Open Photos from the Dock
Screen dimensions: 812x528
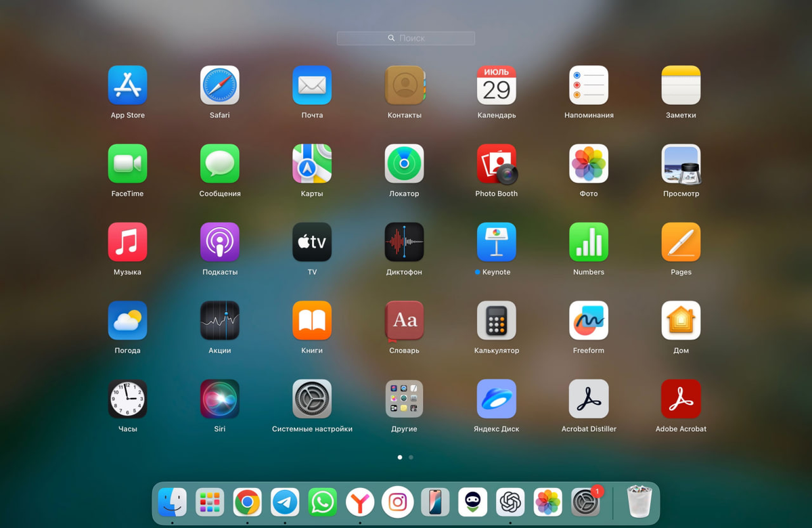point(547,503)
